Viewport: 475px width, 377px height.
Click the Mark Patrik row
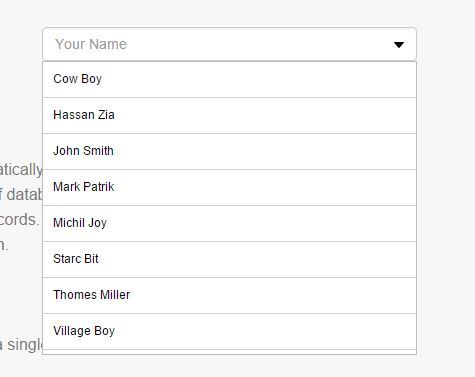[x=229, y=188]
